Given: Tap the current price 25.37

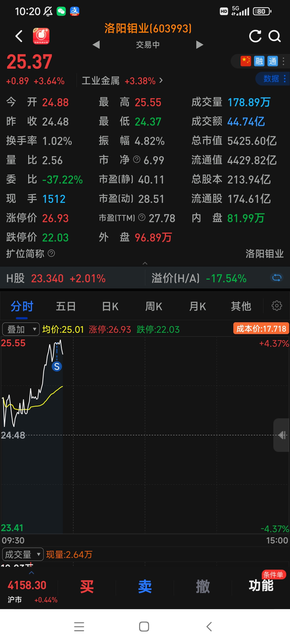Looking at the screenshot, I should click(29, 62).
